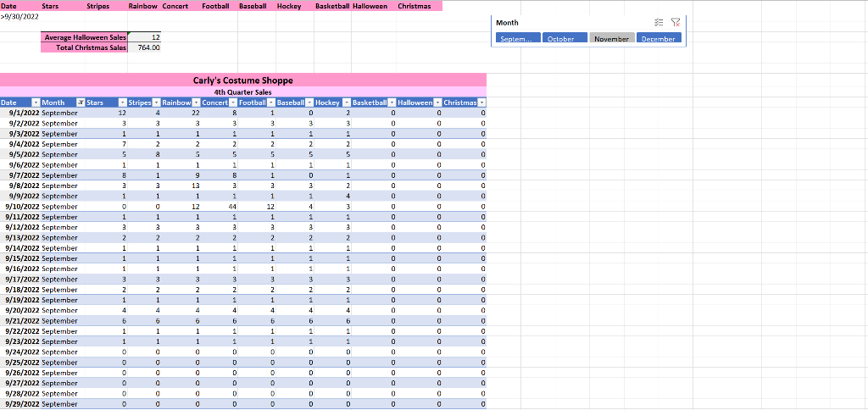Click the Stars value 12 on 9/1/2022
The image size is (868, 410).
pyautogui.click(x=106, y=113)
